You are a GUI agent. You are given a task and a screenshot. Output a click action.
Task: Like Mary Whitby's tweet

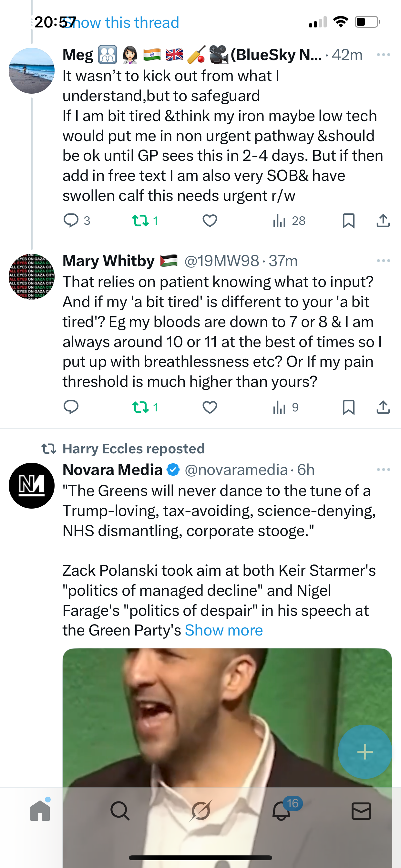coord(210,408)
